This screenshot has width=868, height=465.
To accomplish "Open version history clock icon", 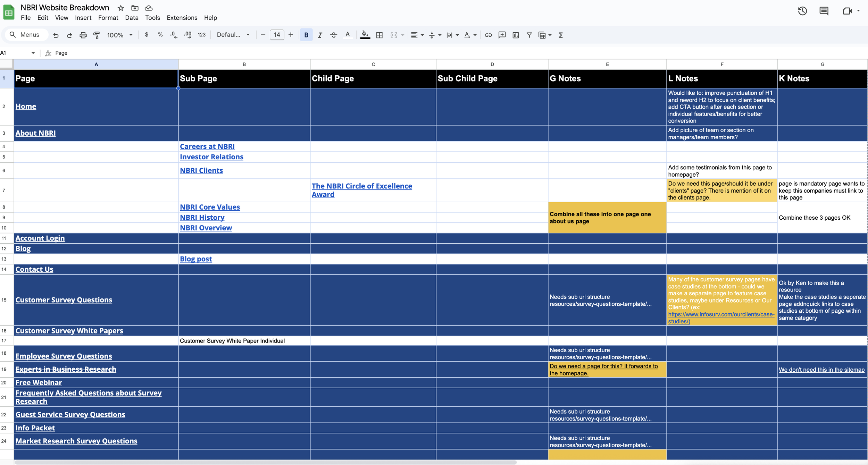I will click(x=802, y=11).
